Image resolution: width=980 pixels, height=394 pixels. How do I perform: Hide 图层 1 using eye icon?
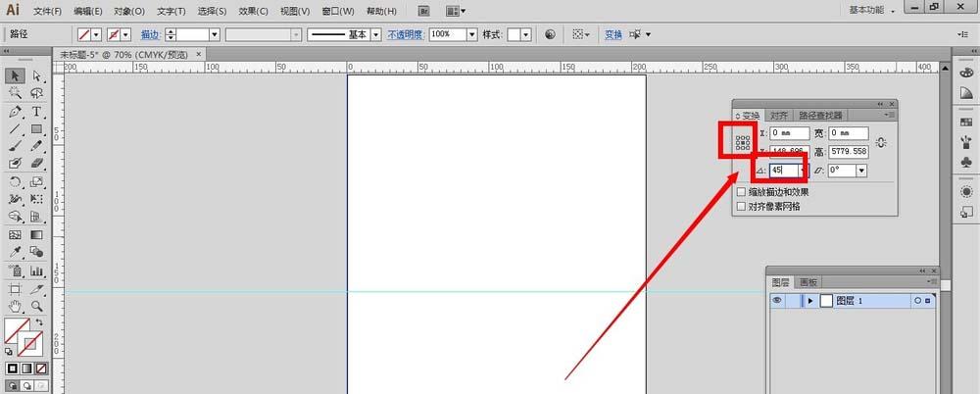(x=777, y=301)
